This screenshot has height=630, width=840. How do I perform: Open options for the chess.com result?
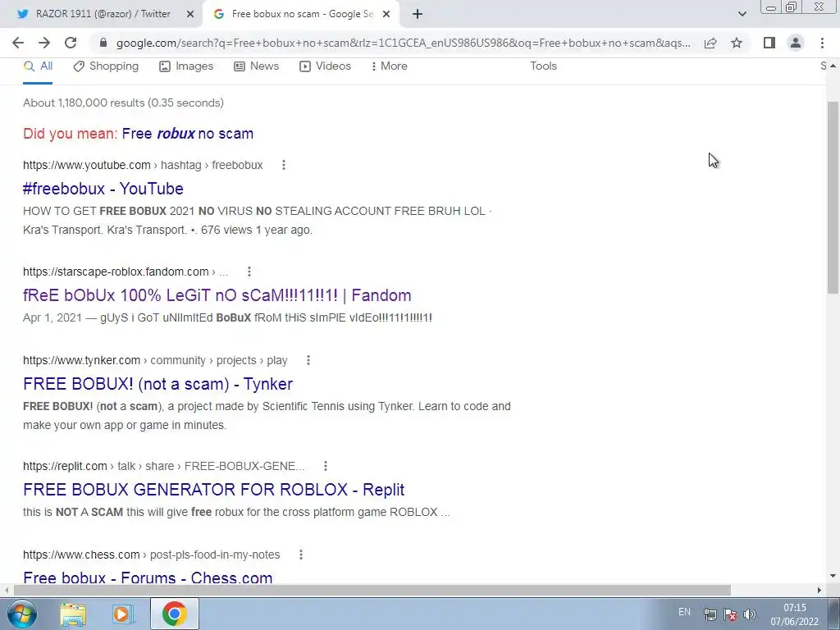click(301, 555)
